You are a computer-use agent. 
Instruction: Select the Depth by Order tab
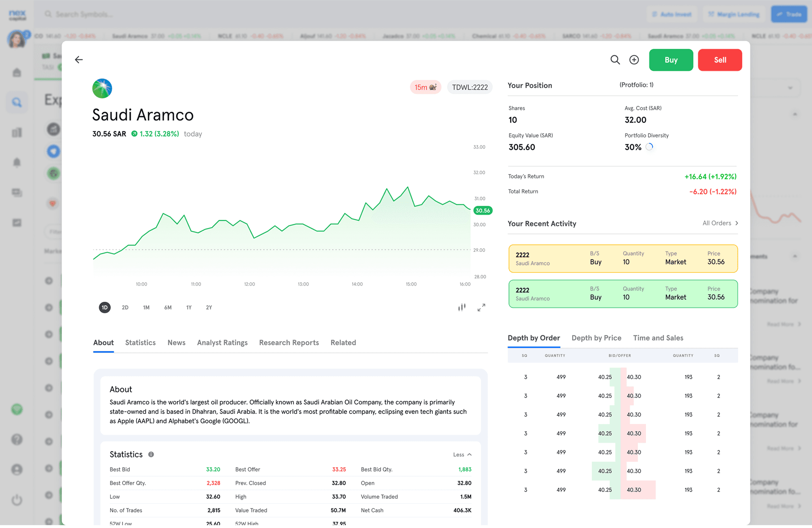(534, 338)
